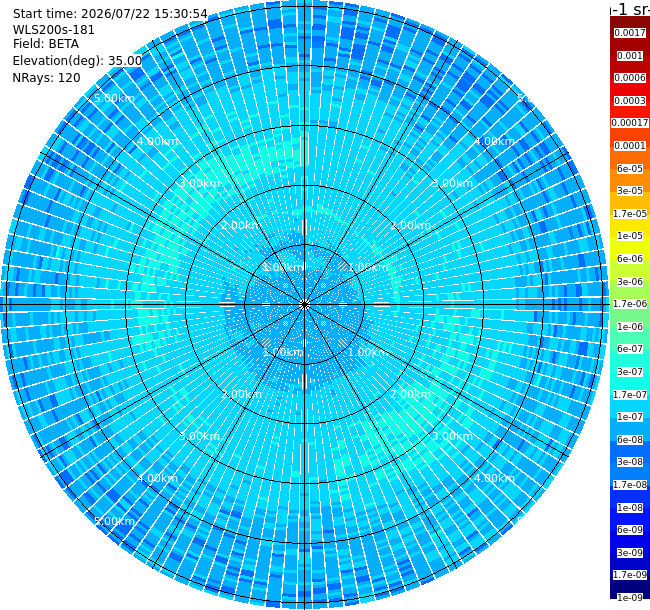Screen dimensions: 650x610
Task: Click the lower-right 3.00km range label
Action: point(452,436)
